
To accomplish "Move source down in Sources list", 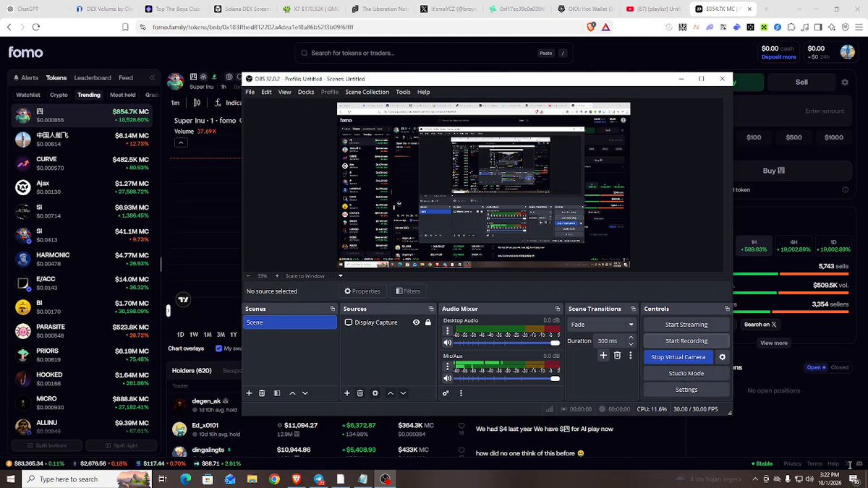I will click(404, 393).
